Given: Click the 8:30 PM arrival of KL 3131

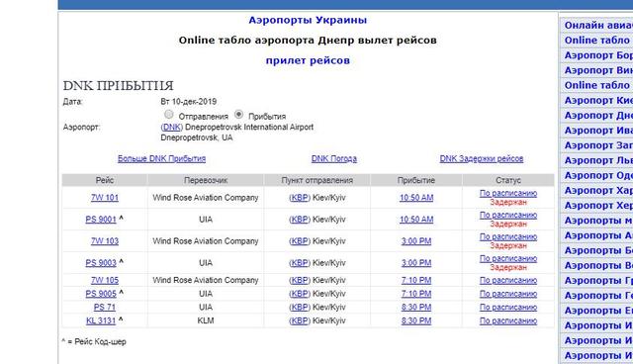Looking at the screenshot, I should click(416, 320).
